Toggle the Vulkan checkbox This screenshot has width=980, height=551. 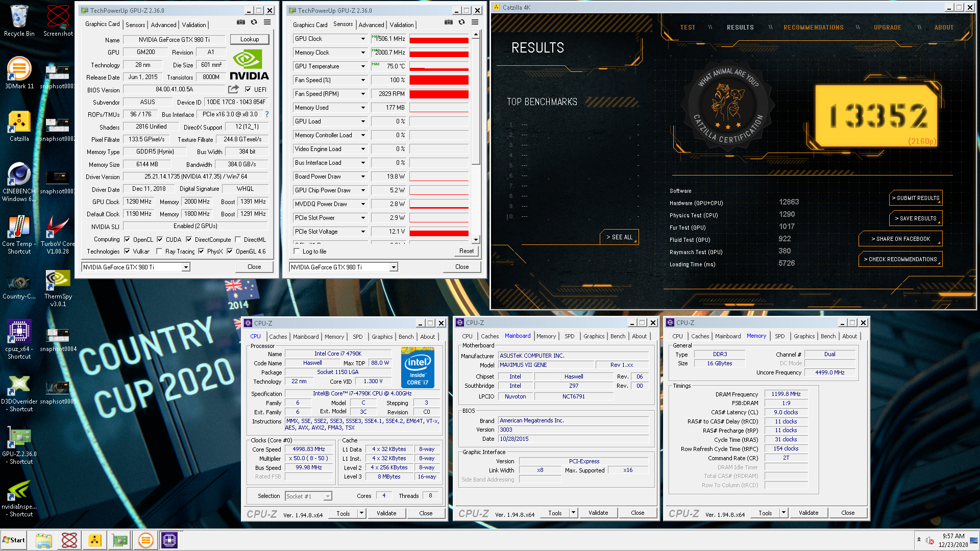pos(127,251)
